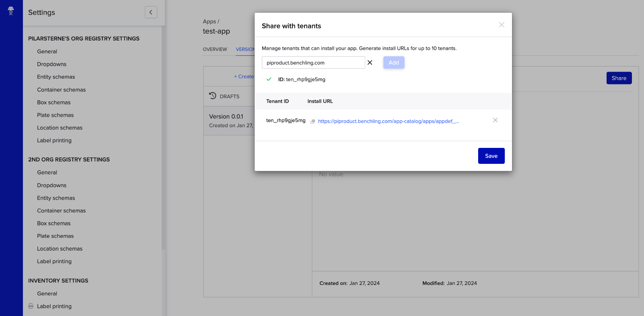Open Location schemas under 2nd org registry settings
This screenshot has height=316, width=644.
[x=60, y=249]
